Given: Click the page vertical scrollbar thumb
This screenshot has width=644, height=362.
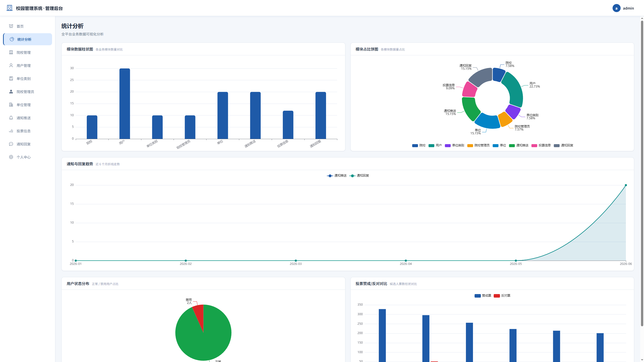Looking at the screenshot, I should [642, 174].
